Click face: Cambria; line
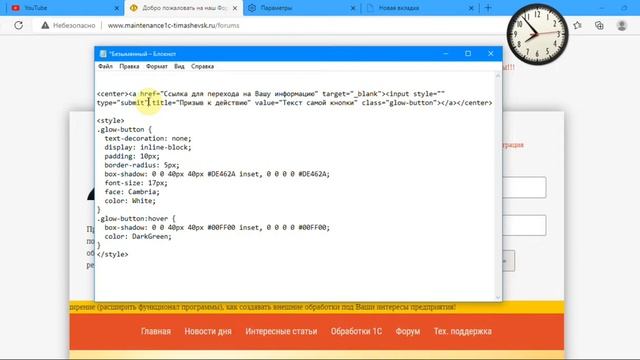Viewport: 640px width, 360px height. 132,192
